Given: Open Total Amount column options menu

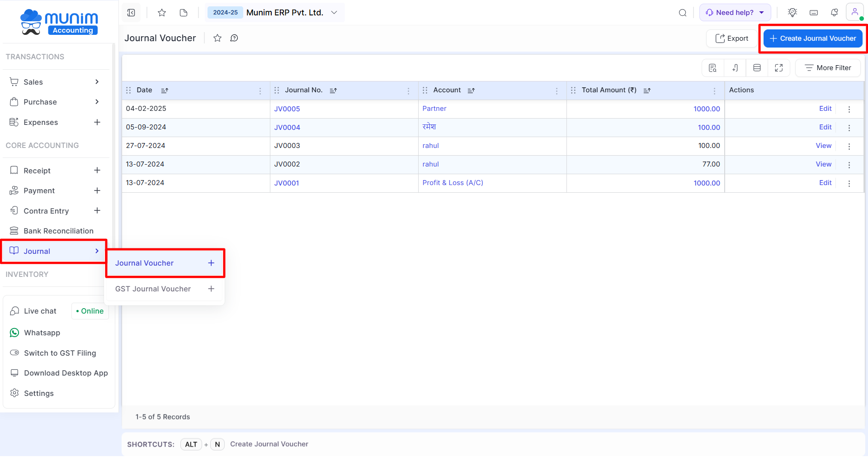Looking at the screenshot, I should [x=714, y=91].
